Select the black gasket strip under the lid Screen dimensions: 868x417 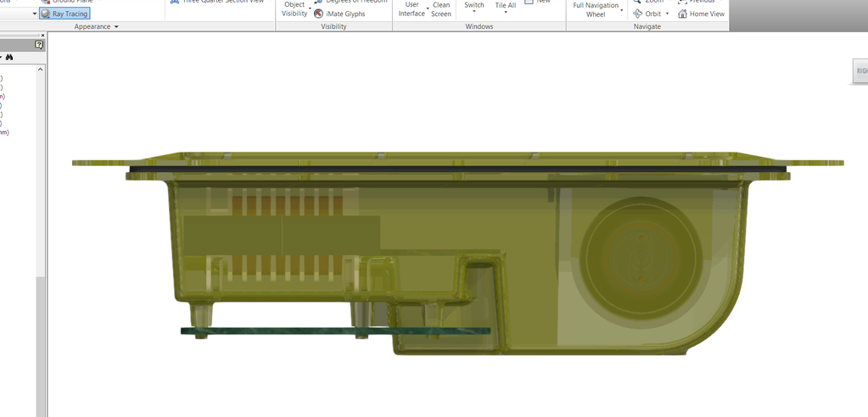pos(456,169)
